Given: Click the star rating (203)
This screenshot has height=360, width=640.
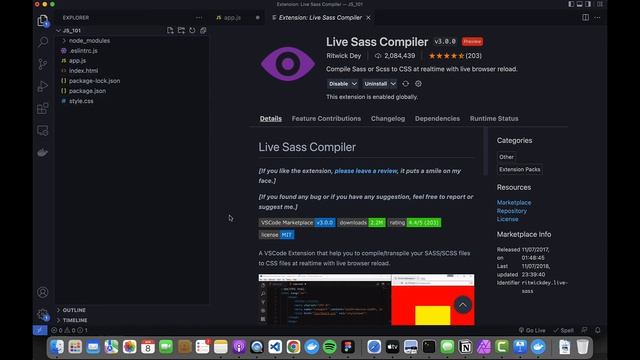Looking at the screenshot, I should (x=455, y=56).
